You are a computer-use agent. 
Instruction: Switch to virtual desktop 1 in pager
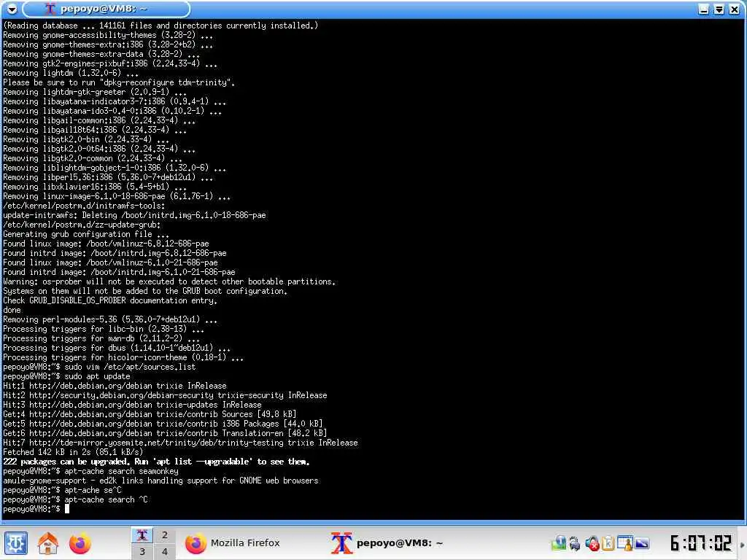coord(142,535)
